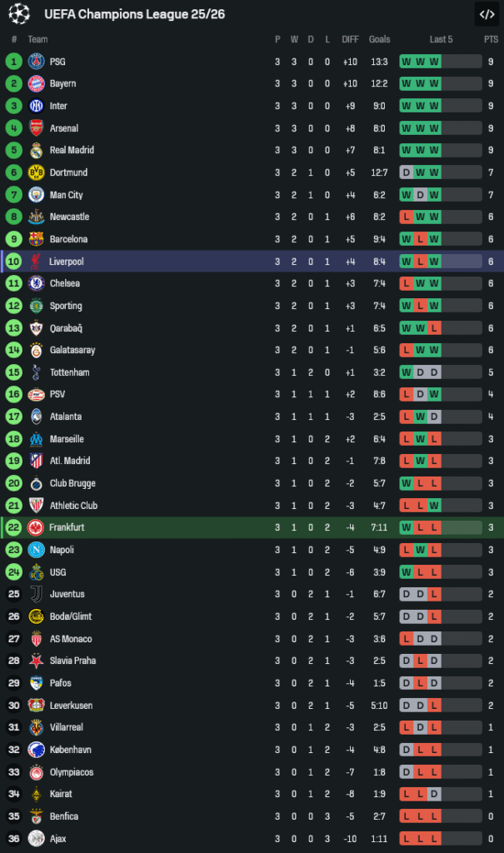This screenshot has height=853, width=504.
Task: Click the PSG club crest
Action: coord(36,62)
